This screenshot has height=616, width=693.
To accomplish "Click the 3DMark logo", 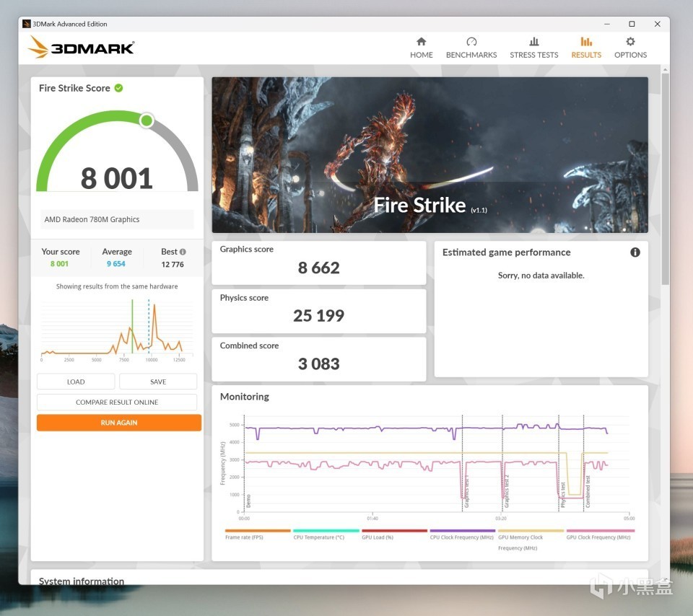I will point(81,48).
